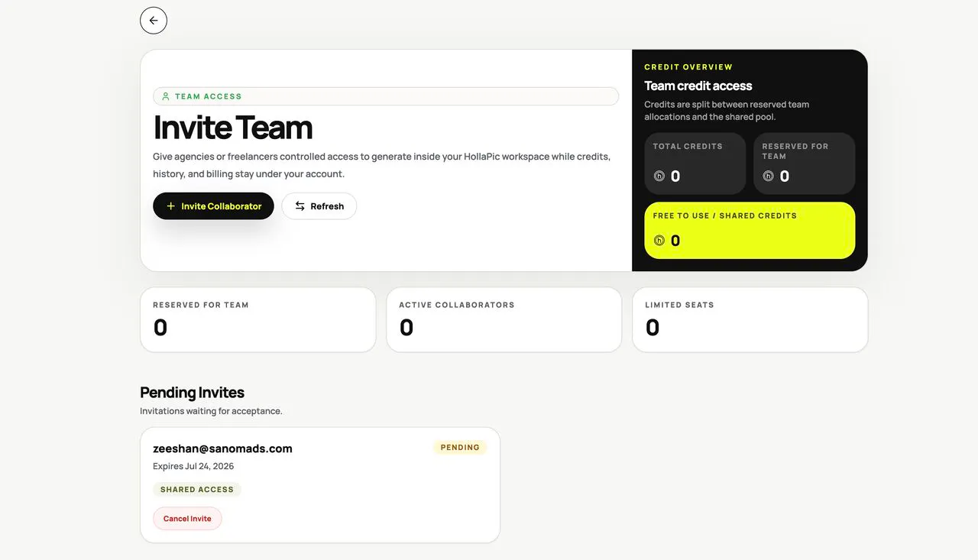Invite a collaborator to the workspace

(x=213, y=206)
